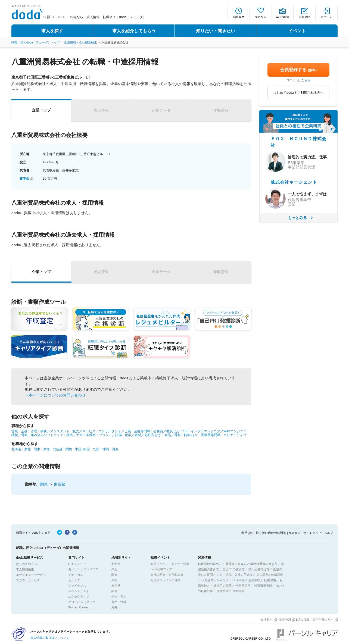Open the イベント navigation menu
The height and width of the screenshot is (644, 349).
(x=297, y=31)
